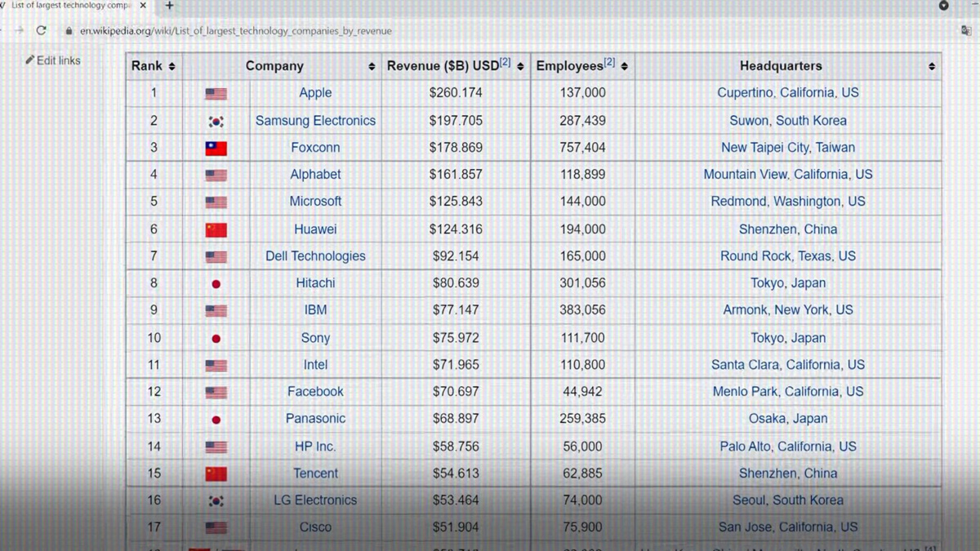Reload the Wikipedia page
Viewport: 980px width, 551px height.
pyautogui.click(x=41, y=31)
